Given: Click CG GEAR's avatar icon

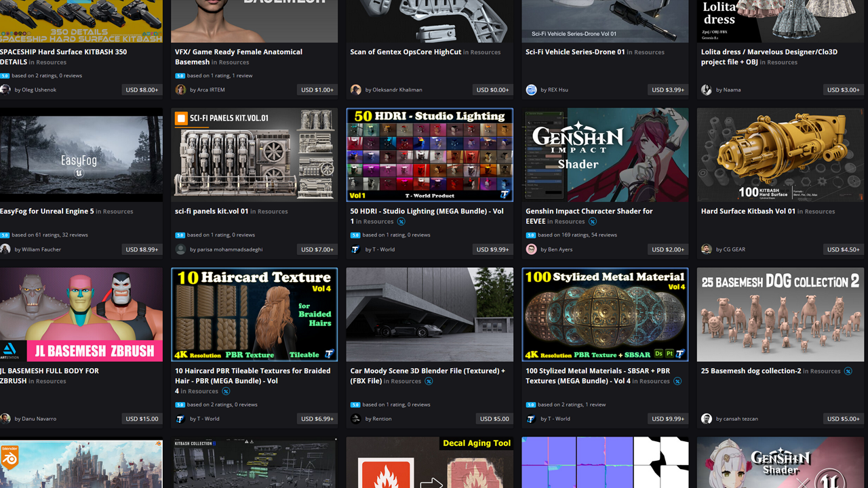Looking at the screenshot, I should click(707, 249).
